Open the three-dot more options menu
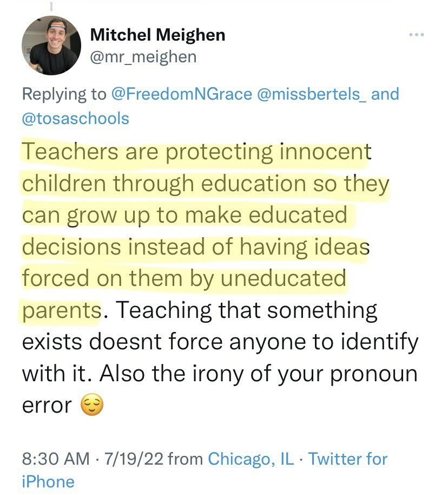 click(x=416, y=36)
